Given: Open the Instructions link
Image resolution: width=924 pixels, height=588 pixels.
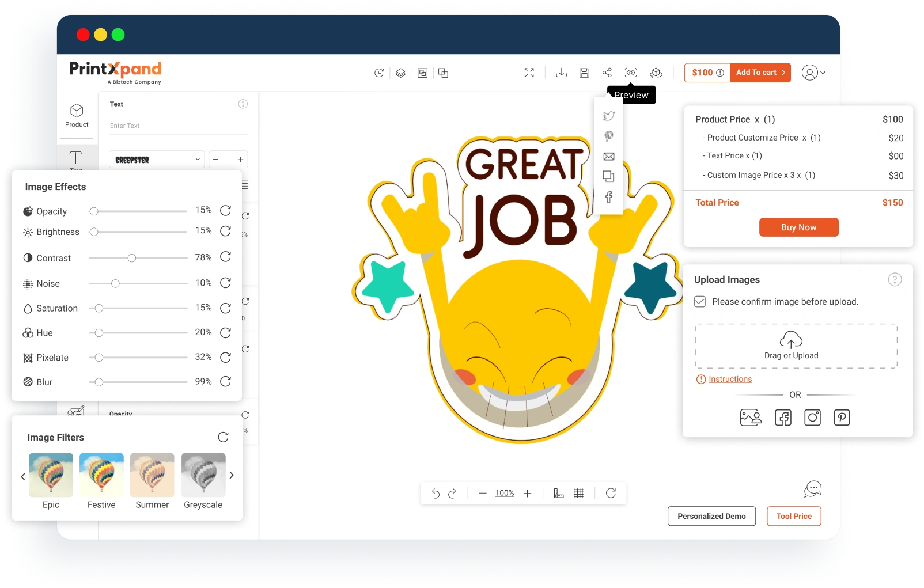Looking at the screenshot, I should [730, 379].
